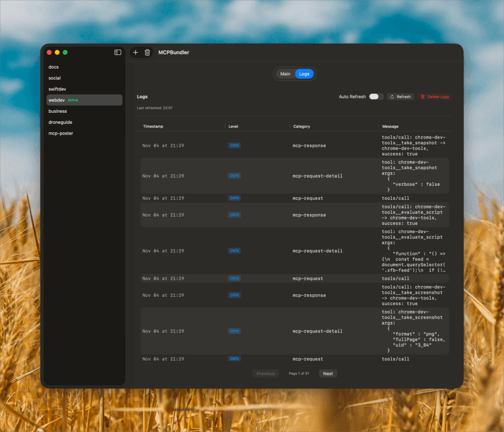Click the green fullscreen window button
This screenshot has height=432, width=504.
pos(65,52)
